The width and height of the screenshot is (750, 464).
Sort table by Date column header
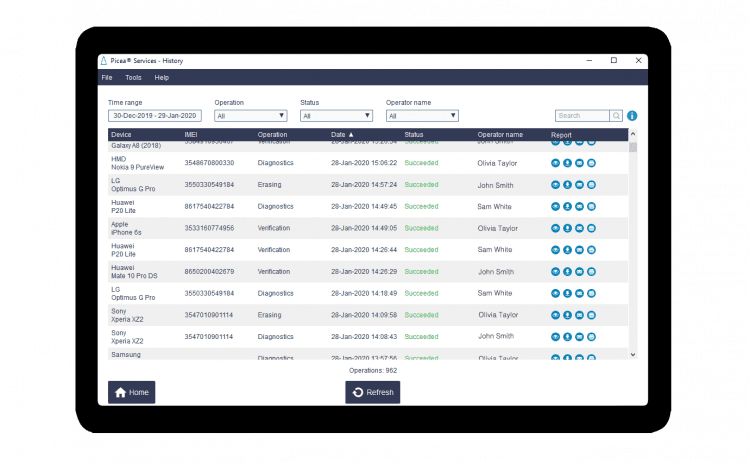click(x=342, y=135)
